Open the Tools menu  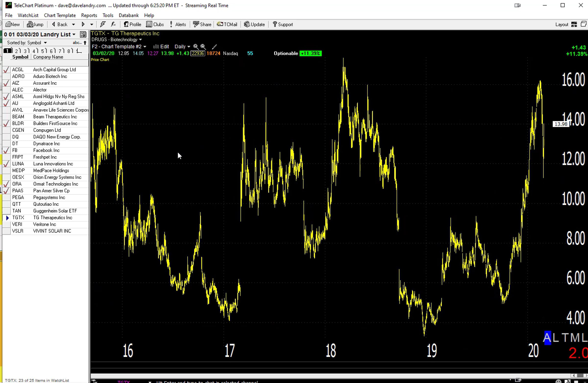point(108,15)
